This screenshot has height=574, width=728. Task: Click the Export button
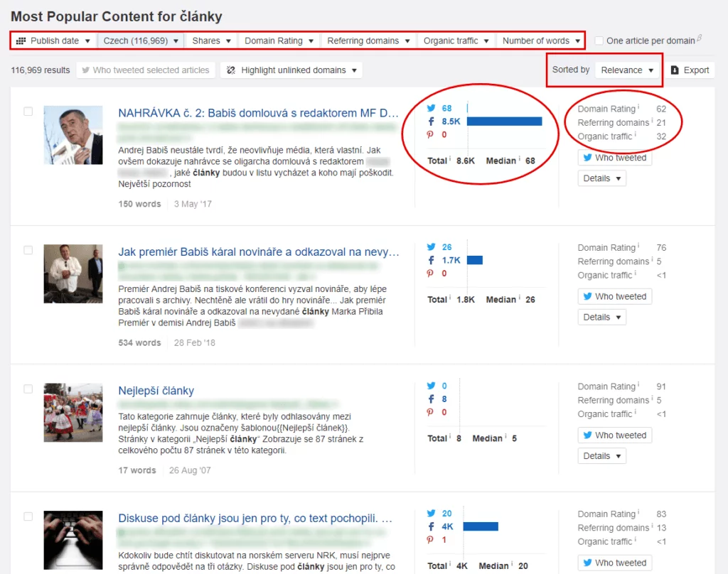(x=690, y=70)
